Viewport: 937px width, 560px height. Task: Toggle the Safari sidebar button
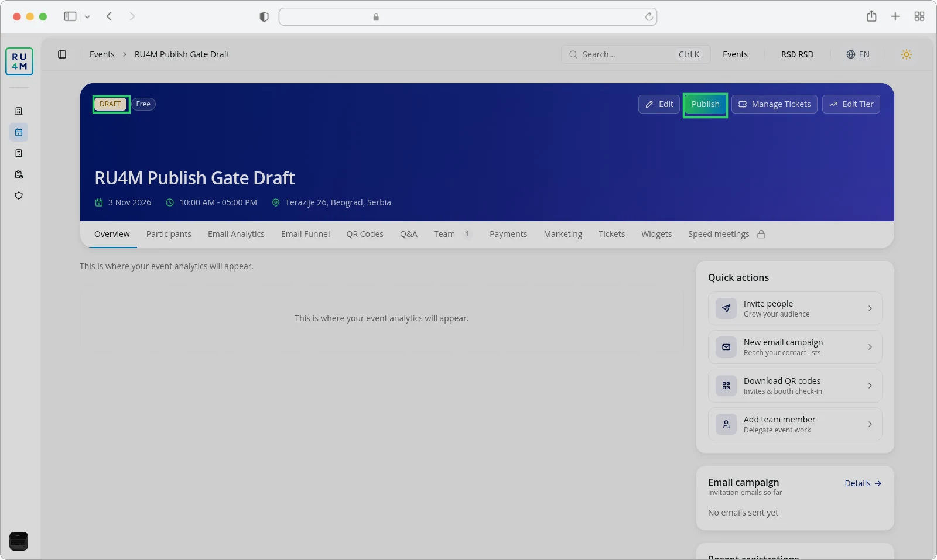tap(70, 16)
